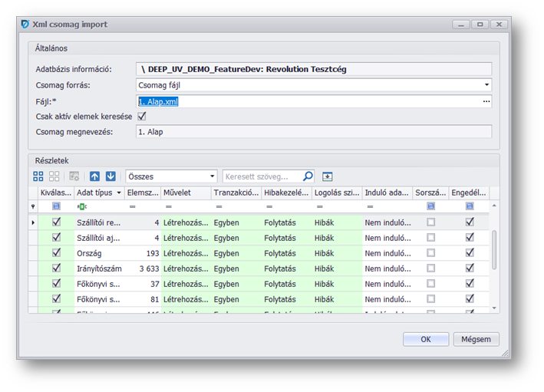Click the export icon right of search

[328, 176]
